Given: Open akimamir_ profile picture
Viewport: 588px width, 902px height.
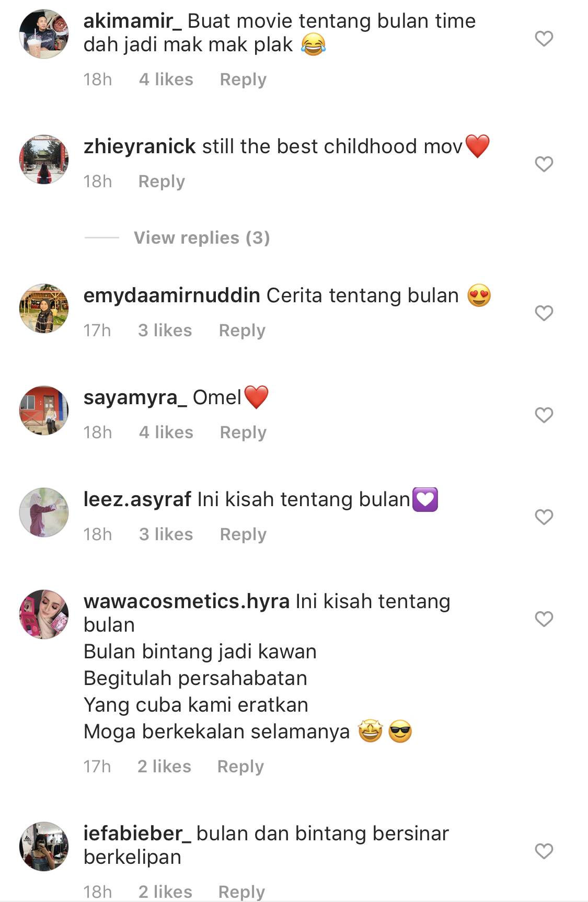Looking at the screenshot, I should click(44, 34).
